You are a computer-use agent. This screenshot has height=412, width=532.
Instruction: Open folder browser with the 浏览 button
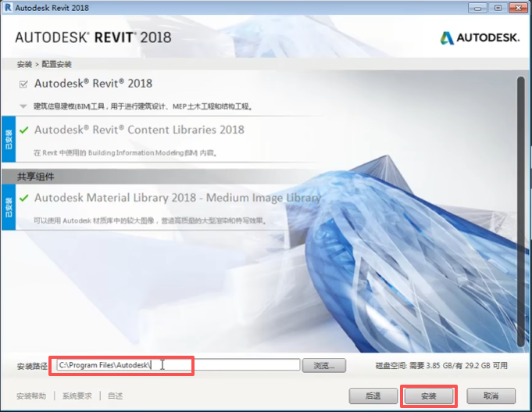coord(324,365)
